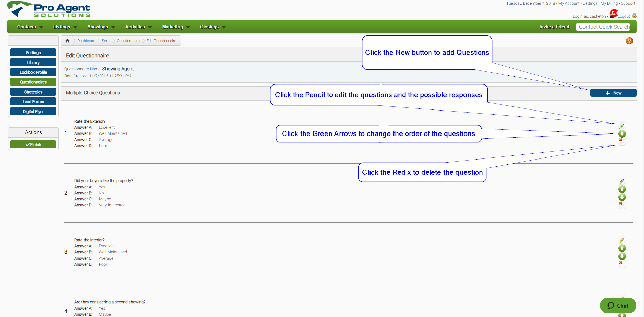
Task: Edit 'Did your buyers like the property?' question
Action: point(622,181)
